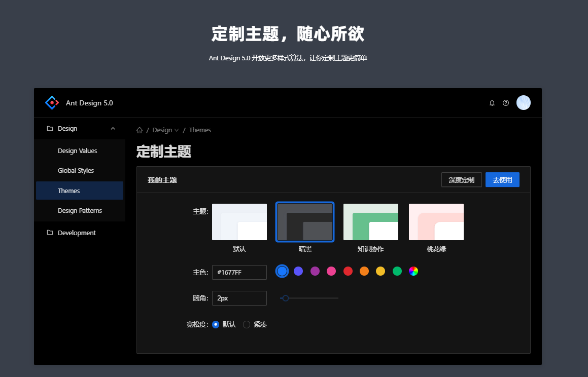Open the help question mark icon
Image resolution: width=588 pixels, height=377 pixels.
[x=506, y=103]
